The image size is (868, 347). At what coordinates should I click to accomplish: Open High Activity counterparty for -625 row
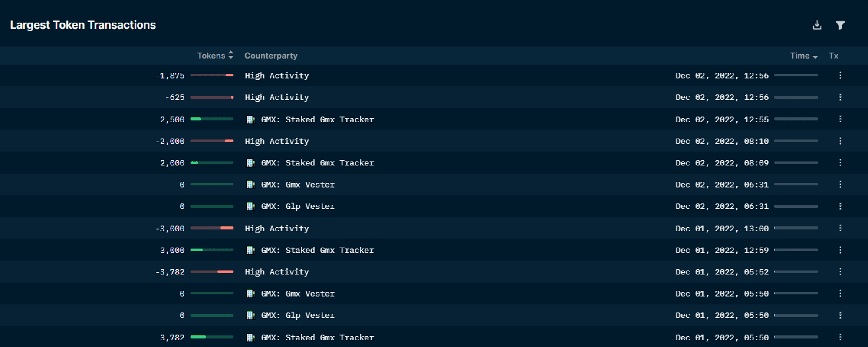276,97
